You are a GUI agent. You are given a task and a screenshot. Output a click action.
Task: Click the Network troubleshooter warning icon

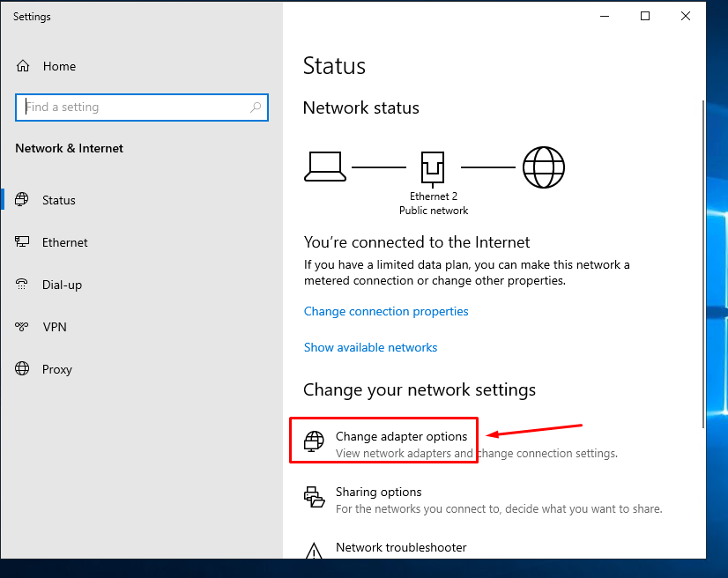[x=314, y=552]
